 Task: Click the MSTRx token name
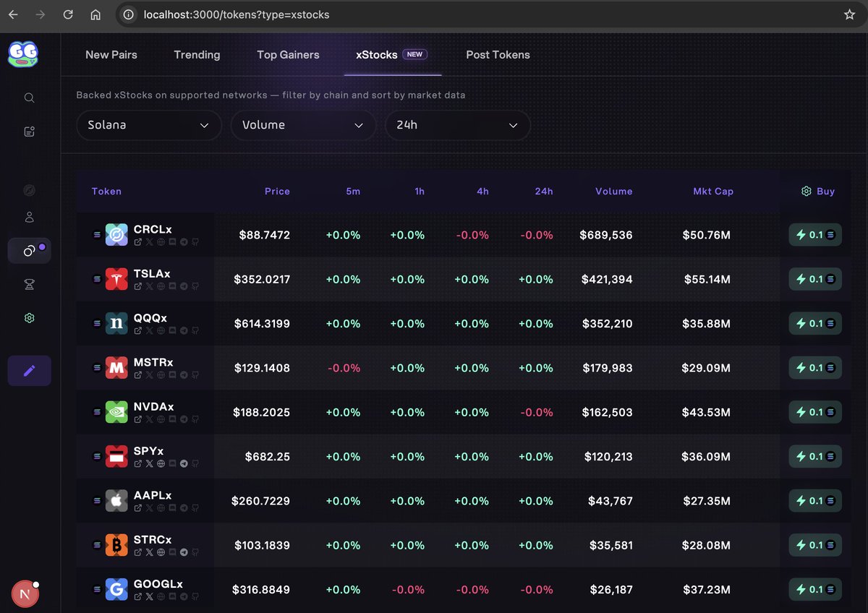click(x=153, y=362)
